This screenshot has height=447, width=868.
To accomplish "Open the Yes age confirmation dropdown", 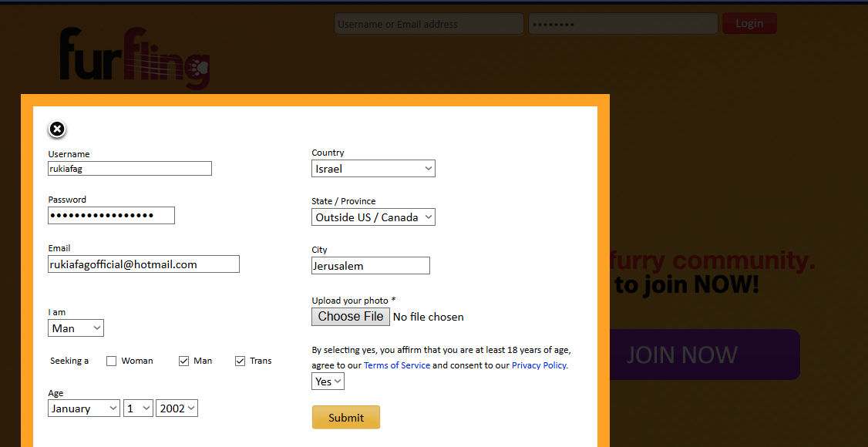I will 328,381.
